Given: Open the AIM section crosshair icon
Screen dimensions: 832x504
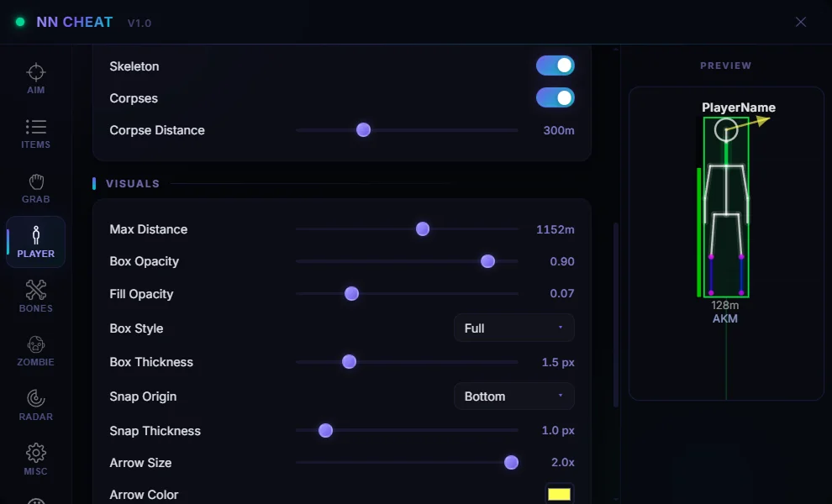Looking at the screenshot, I should point(35,72).
